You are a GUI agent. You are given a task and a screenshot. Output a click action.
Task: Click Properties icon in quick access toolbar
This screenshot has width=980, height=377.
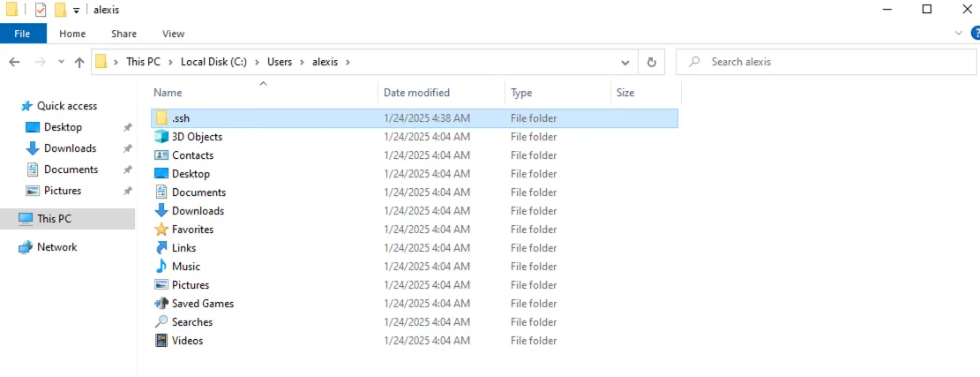(x=41, y=10)
